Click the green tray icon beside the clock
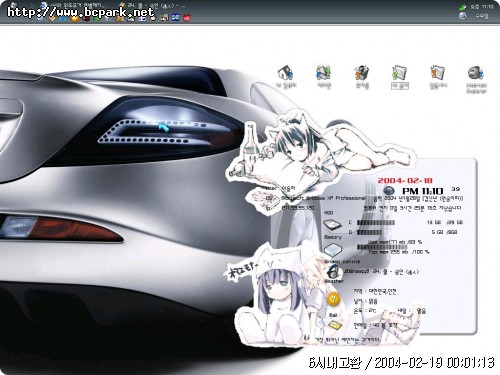500x375 pixels. [x=462, y=7]
